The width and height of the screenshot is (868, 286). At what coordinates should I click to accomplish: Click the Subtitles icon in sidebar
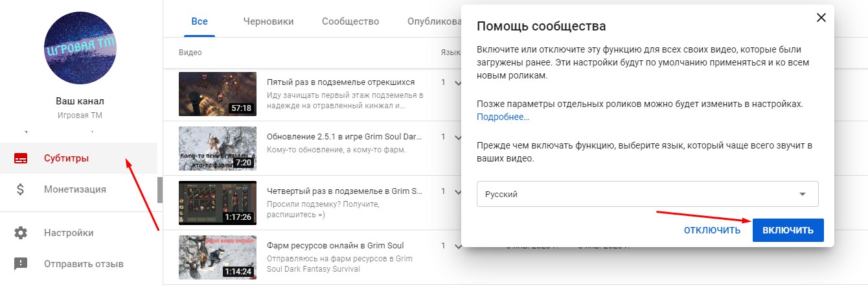tap(21, 159)
